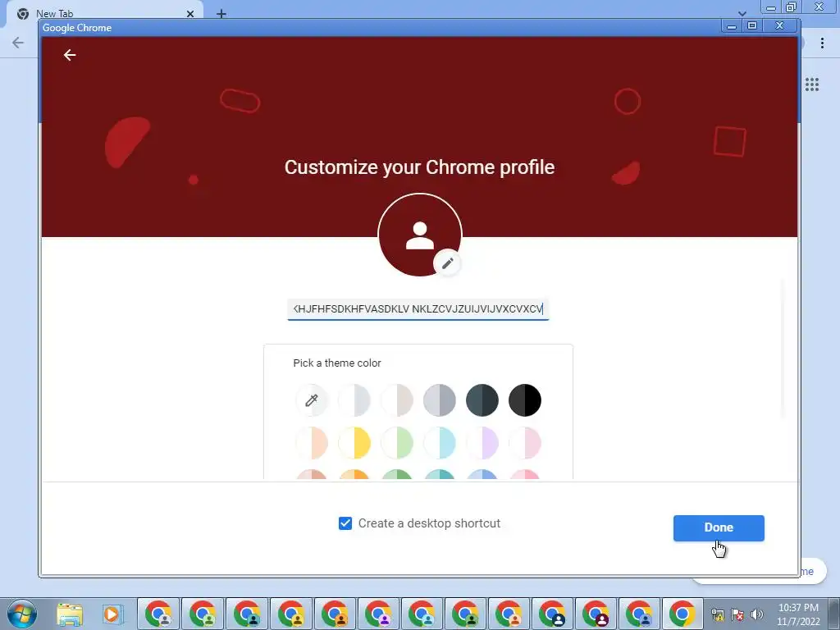Pick the light cyan theme color
Viewport: 840px width, 630px height.
click(x=440, y=443)
